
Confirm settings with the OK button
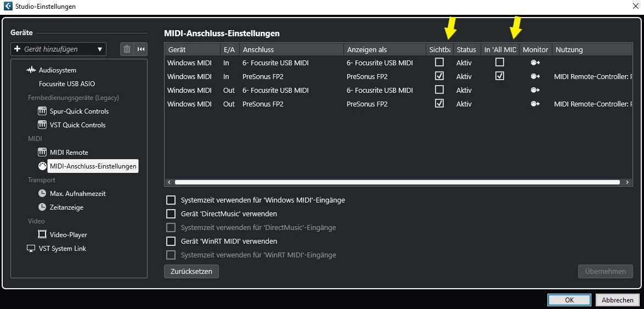tap(569, 300)
